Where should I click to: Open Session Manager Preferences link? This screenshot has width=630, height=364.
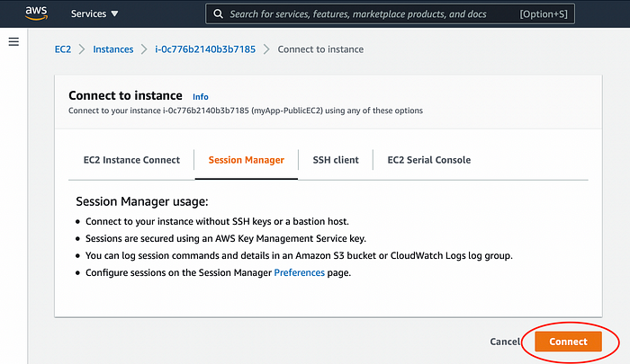coord(300,273)
